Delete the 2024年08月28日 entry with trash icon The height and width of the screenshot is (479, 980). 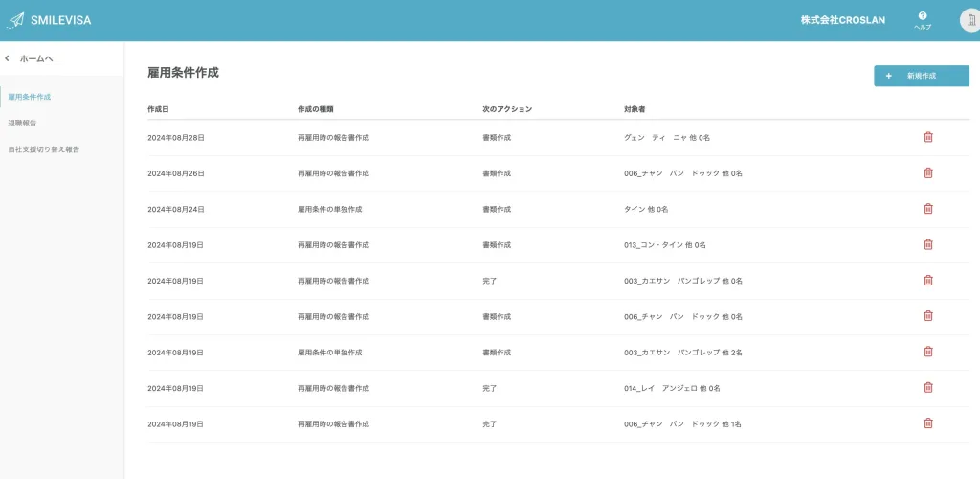(x=927, y=137)
